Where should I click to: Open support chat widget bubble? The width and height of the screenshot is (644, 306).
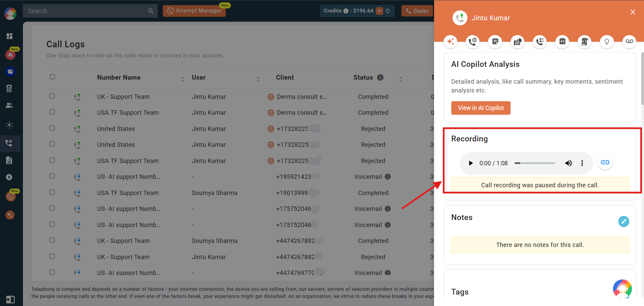622,289
